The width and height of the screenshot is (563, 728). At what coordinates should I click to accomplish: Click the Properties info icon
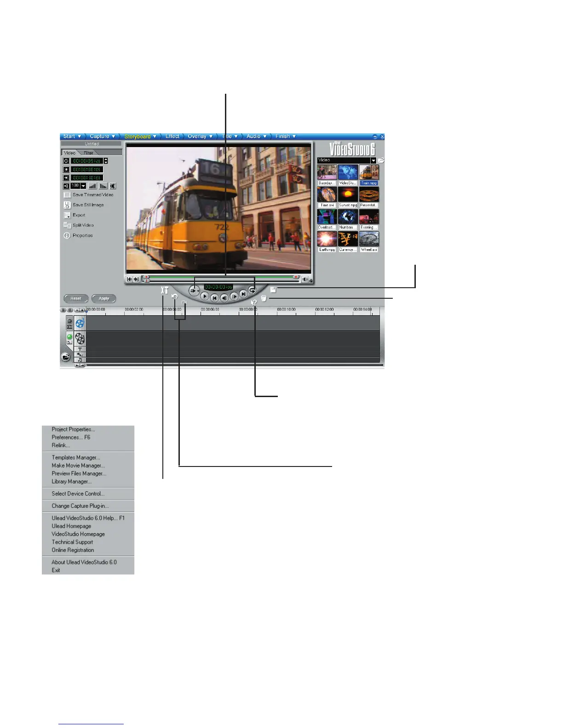[x=67, y=235]
